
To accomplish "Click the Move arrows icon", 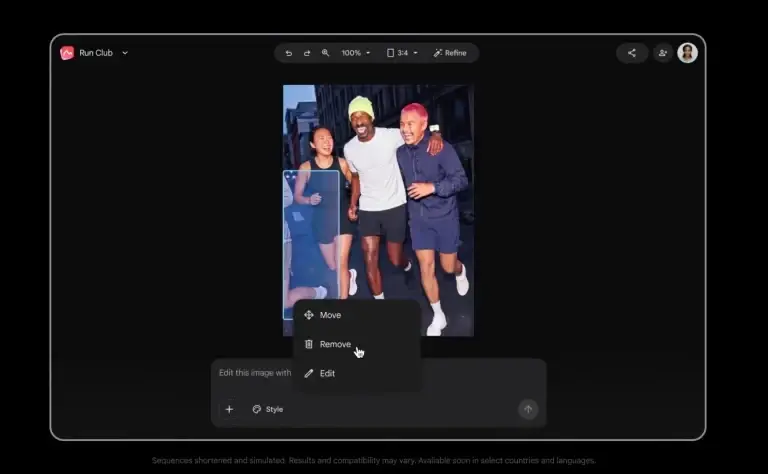I will tap(309, 315).
